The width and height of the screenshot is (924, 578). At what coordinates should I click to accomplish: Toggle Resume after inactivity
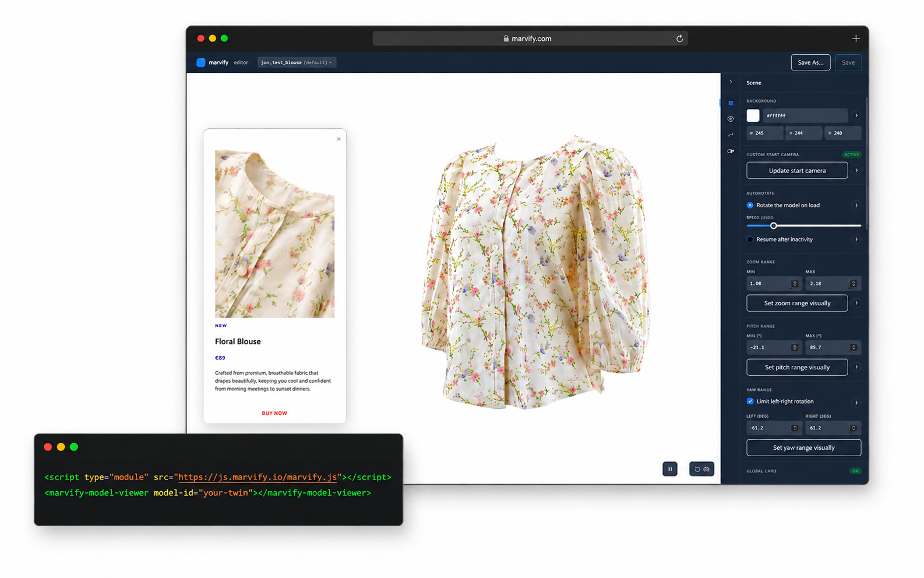[750, 239]
